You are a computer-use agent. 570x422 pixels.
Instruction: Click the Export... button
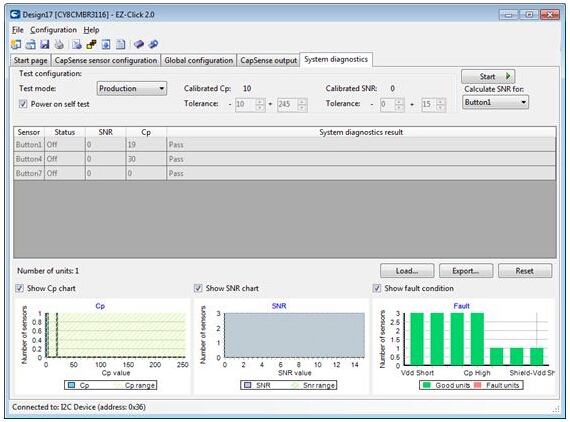[x=466, y=271]
